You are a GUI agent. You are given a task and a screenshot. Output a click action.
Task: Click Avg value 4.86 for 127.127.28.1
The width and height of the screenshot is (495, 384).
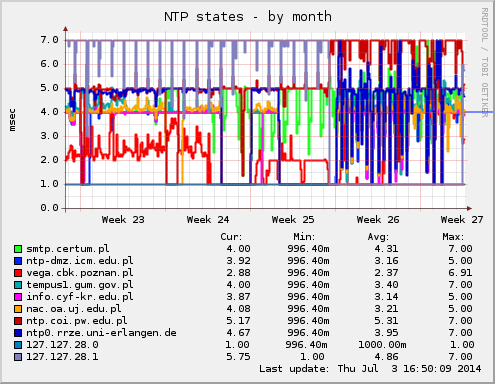click(x=386, y=357)
